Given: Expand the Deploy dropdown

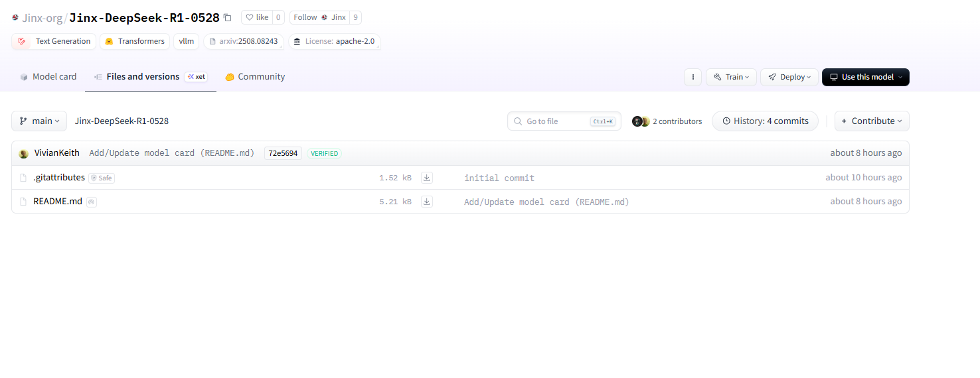Looking at the screenshot, I should [x=789, y=77].
